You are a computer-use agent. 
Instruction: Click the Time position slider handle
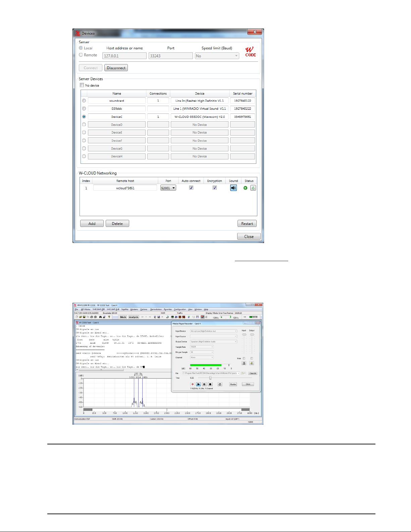tap(210, 378)
